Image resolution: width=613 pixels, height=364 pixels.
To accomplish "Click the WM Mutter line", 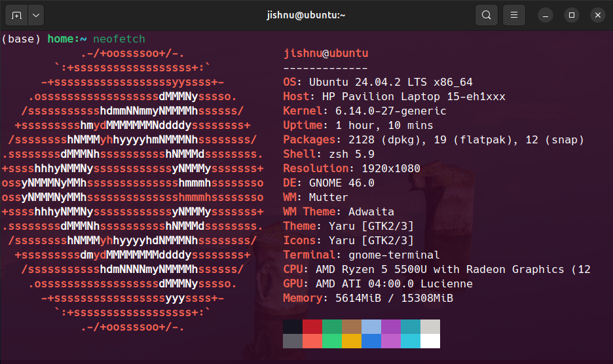I will point(316,198).
